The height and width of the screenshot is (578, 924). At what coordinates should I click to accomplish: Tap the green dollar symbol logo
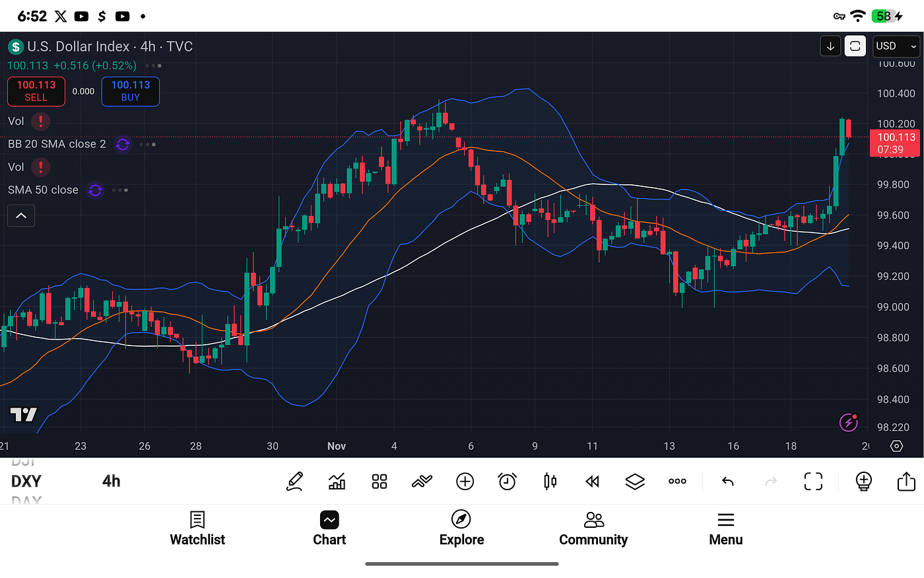[x=15, y=47]
